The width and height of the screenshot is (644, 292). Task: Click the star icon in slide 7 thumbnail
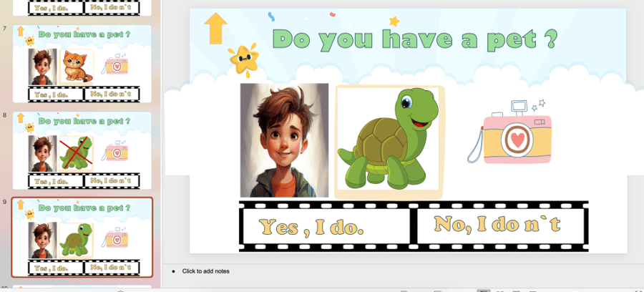pos(29,41)
